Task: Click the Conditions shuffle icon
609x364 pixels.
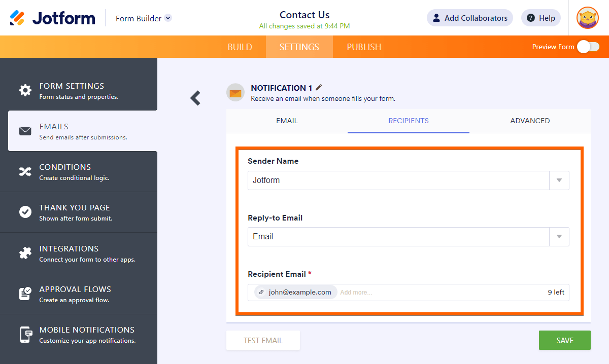Action: point(25,172)
